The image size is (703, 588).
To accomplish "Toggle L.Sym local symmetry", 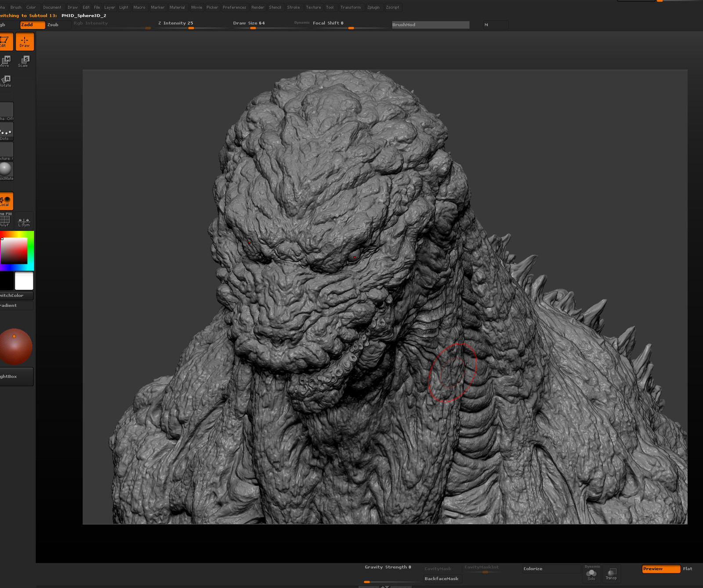I will click(24, 221).
